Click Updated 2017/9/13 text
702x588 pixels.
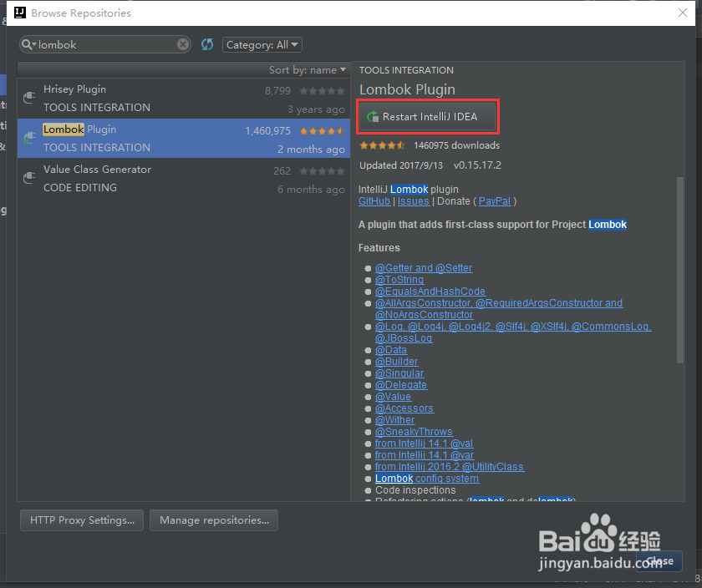point(401,165)
